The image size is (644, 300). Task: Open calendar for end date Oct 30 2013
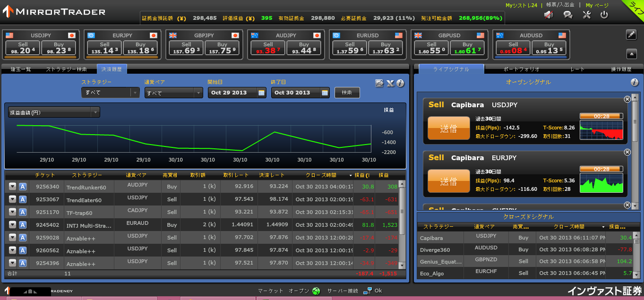point(325,93)
